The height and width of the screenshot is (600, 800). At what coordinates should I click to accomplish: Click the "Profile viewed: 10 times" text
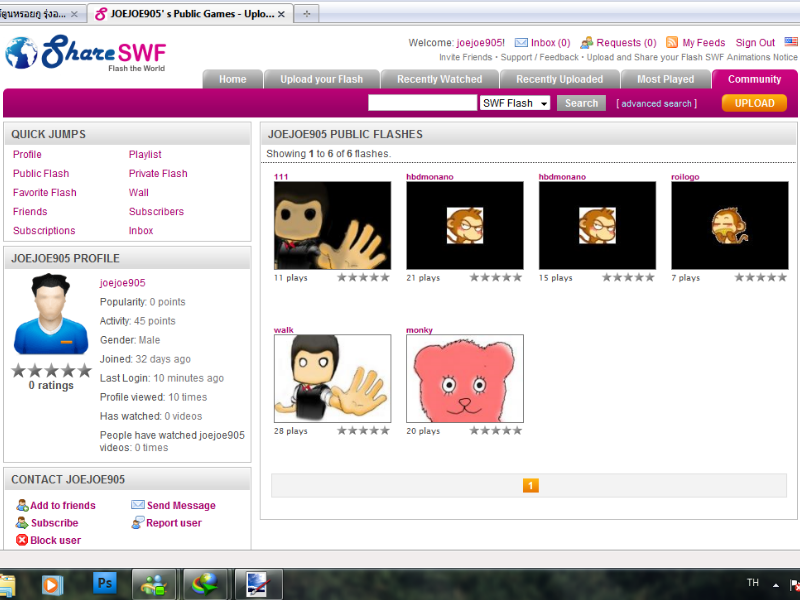pos(154,397)
